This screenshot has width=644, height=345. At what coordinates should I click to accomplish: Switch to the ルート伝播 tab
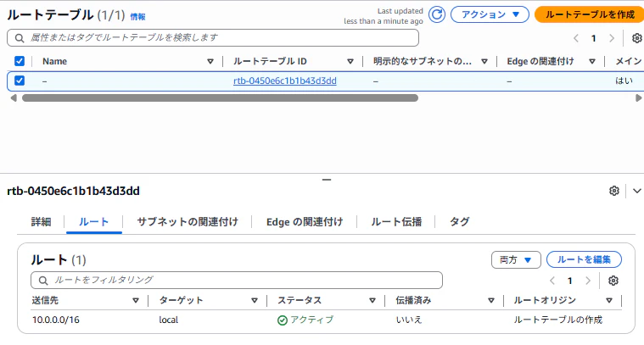point(396,222)
